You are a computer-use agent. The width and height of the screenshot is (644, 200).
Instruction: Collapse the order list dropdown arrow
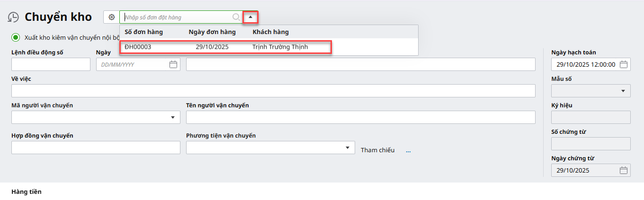click(x=250, y=17)
